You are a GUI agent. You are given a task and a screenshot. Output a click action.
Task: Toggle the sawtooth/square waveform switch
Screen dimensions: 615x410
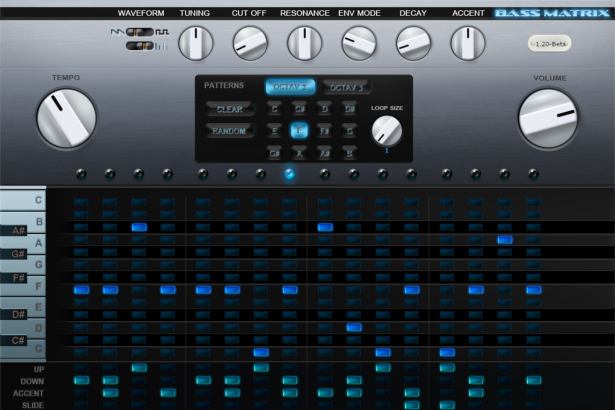pyautogui.click(x=140, y=33)
